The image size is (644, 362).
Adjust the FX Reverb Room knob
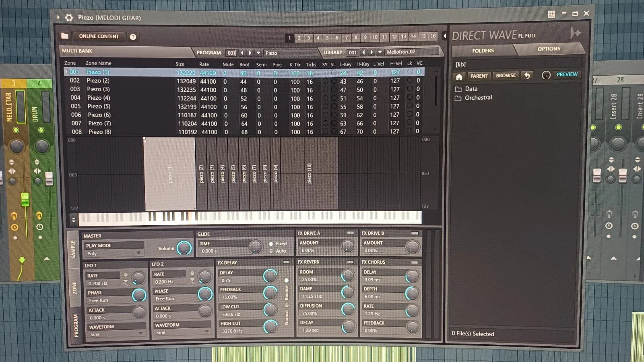(x=347, y=276)
